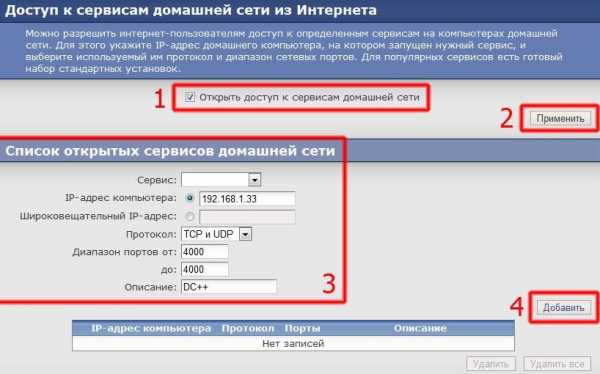The height and width of the screenshot is (374, 600).
Task: Click the Широковещательный IP-адрес input field
Action: click(x=247, y=217)
